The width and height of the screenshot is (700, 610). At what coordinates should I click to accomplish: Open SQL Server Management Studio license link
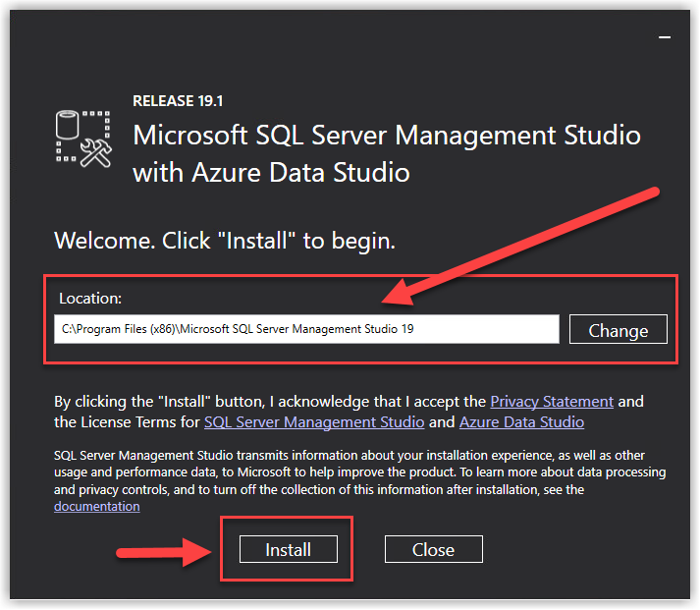coord(314,422)
